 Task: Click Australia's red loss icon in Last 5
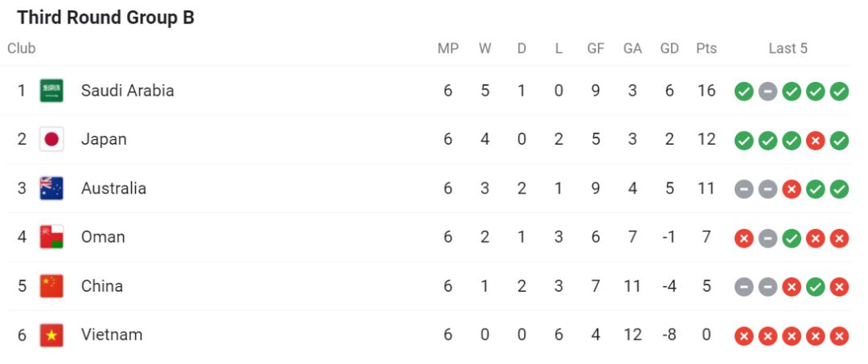tap(792, 189)
